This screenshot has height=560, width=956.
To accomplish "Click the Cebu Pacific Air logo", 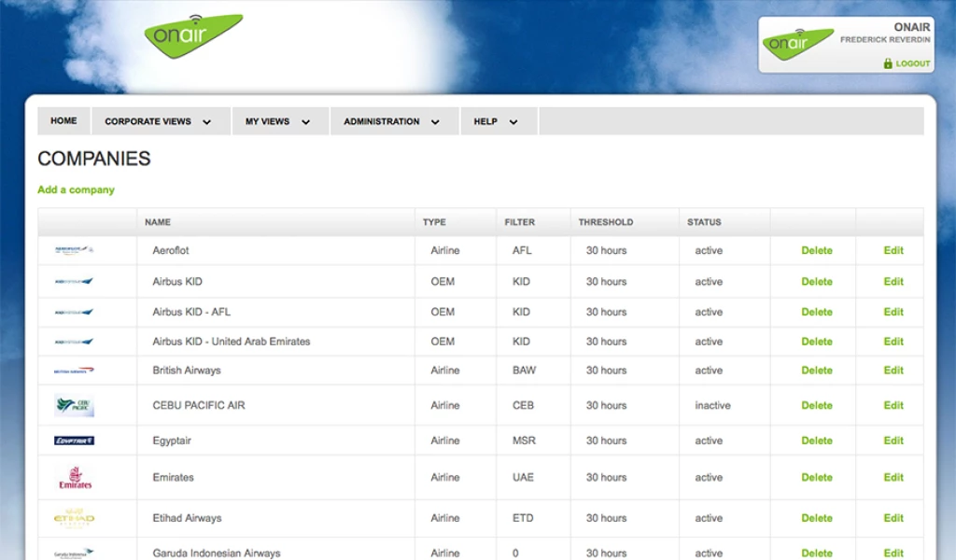I will pyautogui.click(x=74, y=406).
